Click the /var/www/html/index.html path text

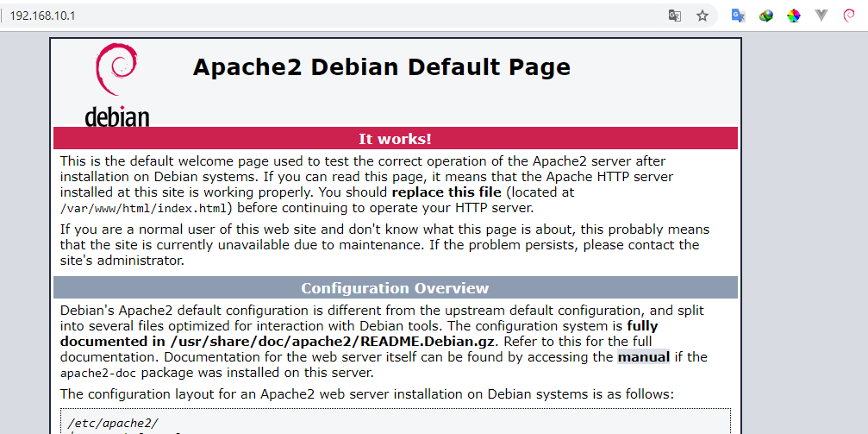143,209
